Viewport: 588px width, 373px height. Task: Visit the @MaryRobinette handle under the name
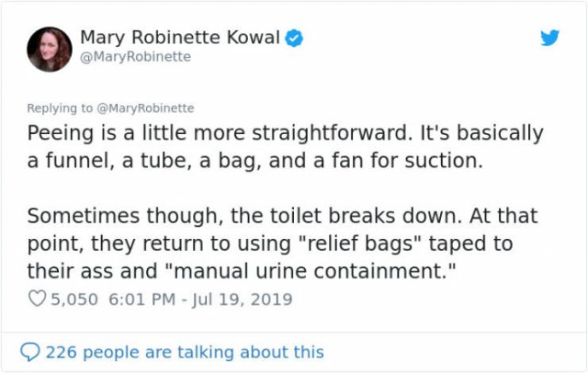(x=136, y=57)
